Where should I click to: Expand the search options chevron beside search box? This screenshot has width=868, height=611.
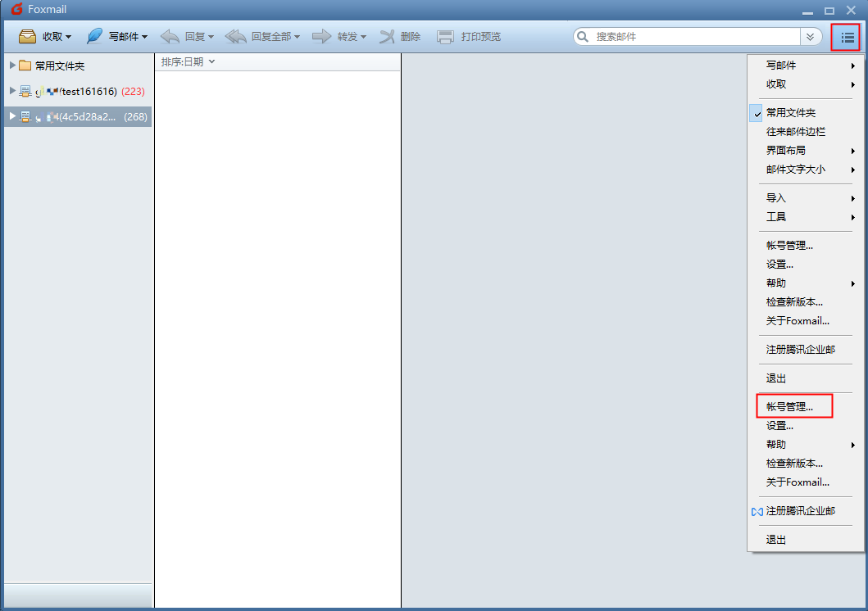coord(811,37)
